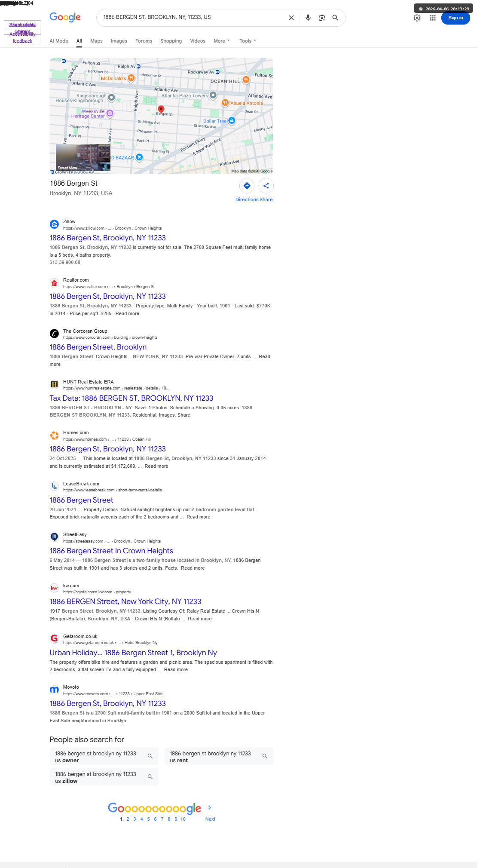Click the Directions icon for 1886 Bergen St

247,186
